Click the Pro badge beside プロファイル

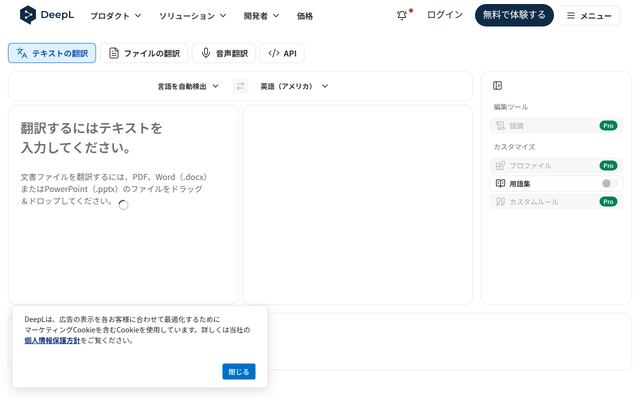click(x=608, y=166)
